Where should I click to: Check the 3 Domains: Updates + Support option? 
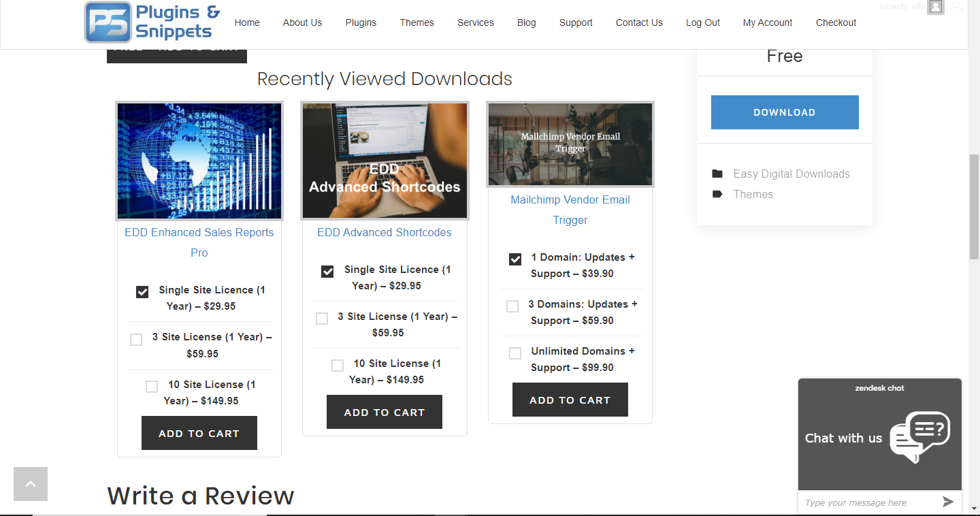512,306
